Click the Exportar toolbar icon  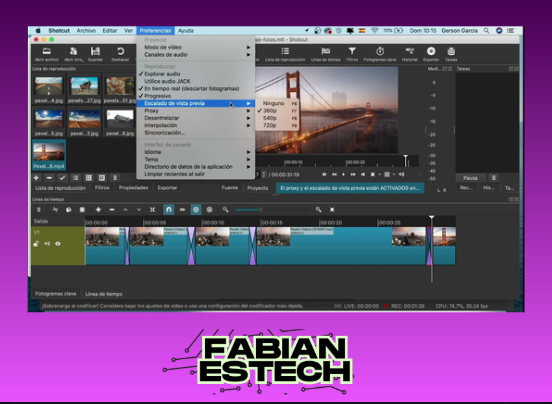click(x=431, y=51)
